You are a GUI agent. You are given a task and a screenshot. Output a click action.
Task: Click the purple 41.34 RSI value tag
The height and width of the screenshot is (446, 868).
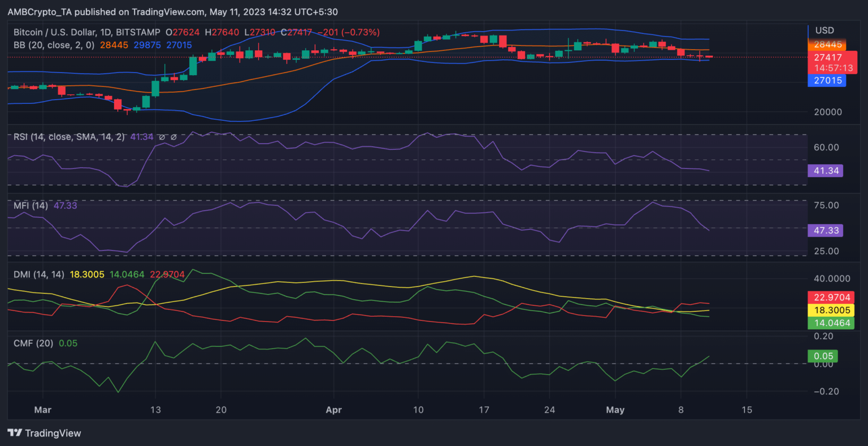tap(826, 170)
